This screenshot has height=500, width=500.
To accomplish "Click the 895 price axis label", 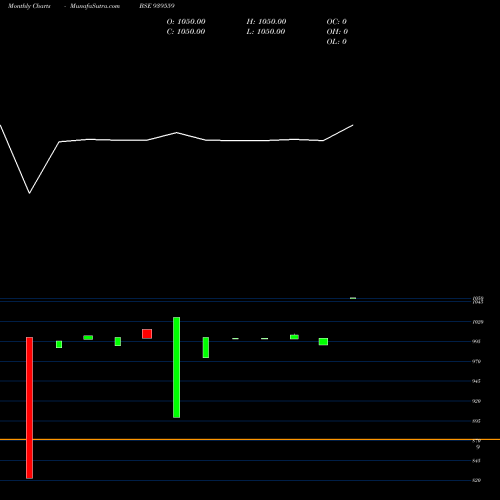I will pos(477,421).
